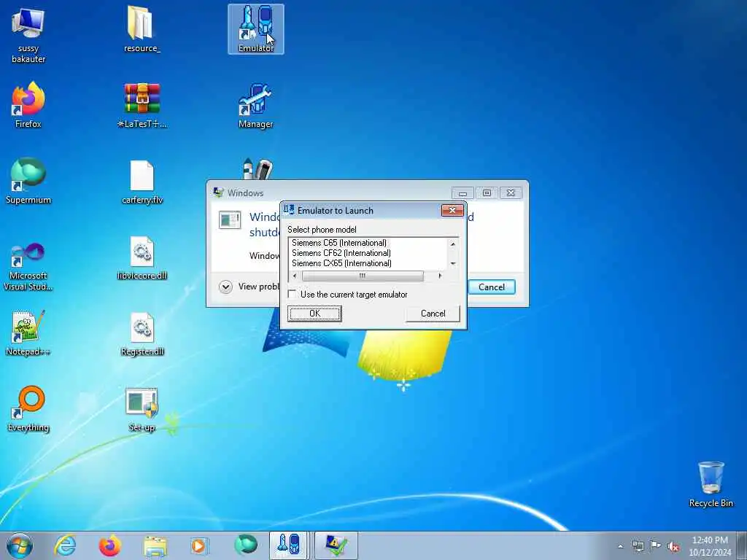Viewport: 747px width, 560px height.
Task: Select the carferry.flv file icon
Action: pos(142,182)
